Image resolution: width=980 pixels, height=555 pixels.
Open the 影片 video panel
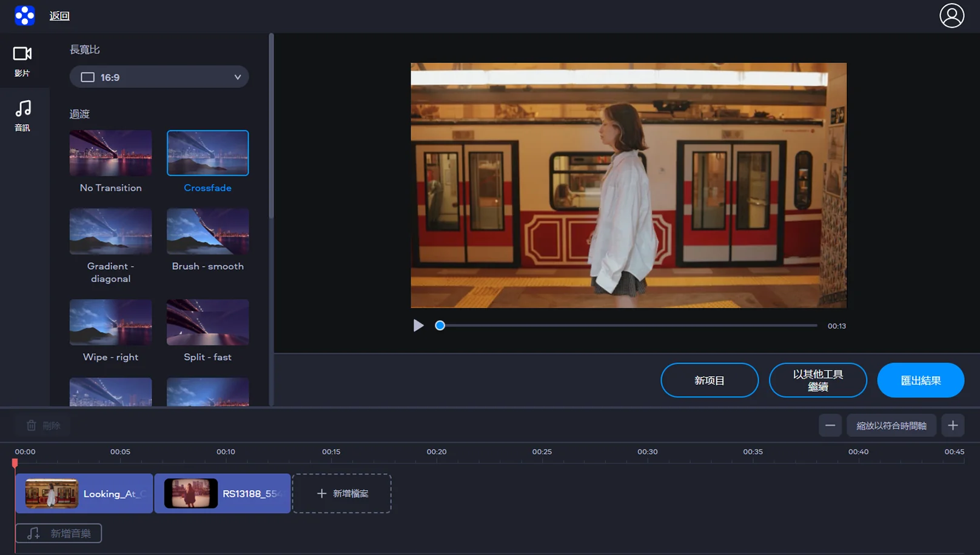22,61
